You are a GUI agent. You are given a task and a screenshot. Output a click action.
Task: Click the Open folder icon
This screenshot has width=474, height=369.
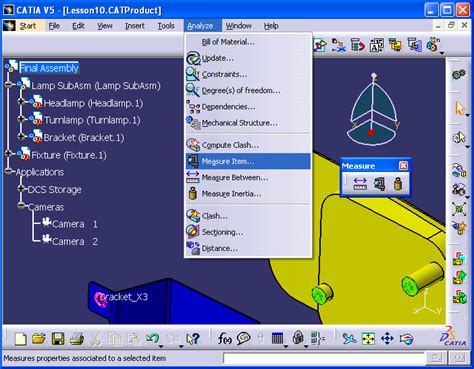click(x=39, y=339)
